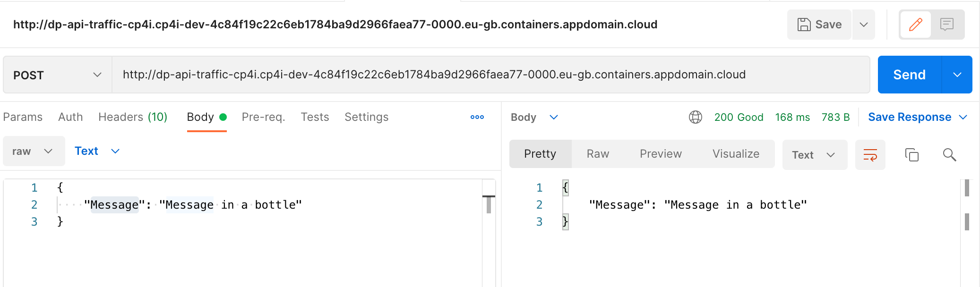Open response search magnifier icon
Viewport: 980px width, 287px height.
click(949, 155)
